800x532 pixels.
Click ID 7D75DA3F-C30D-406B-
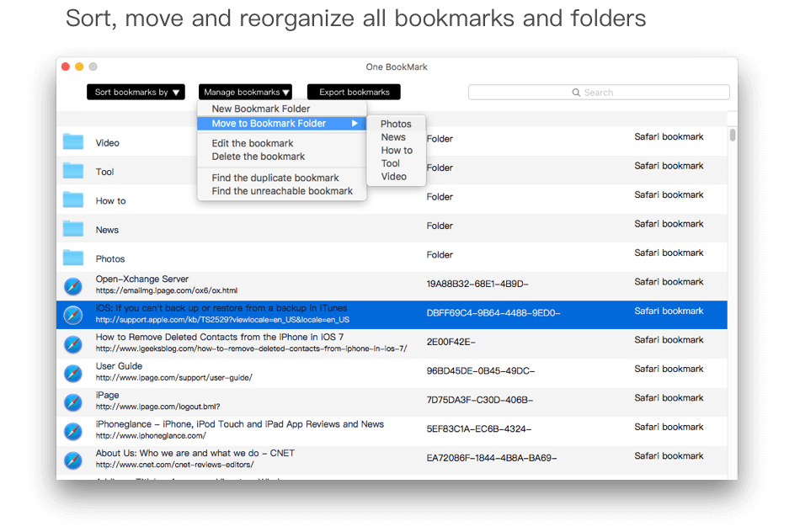tap(480, 401)
